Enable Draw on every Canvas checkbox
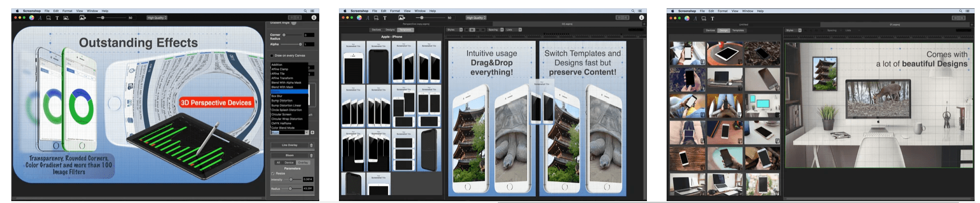 tap(272, 56)
